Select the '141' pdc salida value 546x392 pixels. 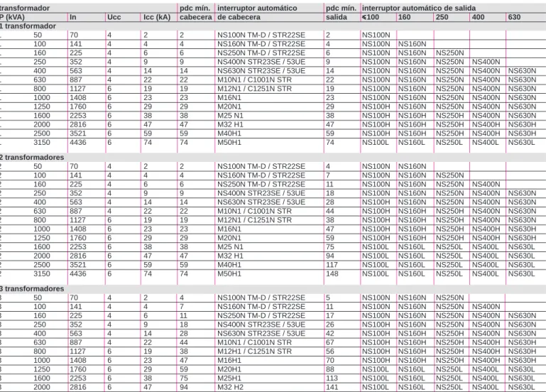(x=332, y=387)
